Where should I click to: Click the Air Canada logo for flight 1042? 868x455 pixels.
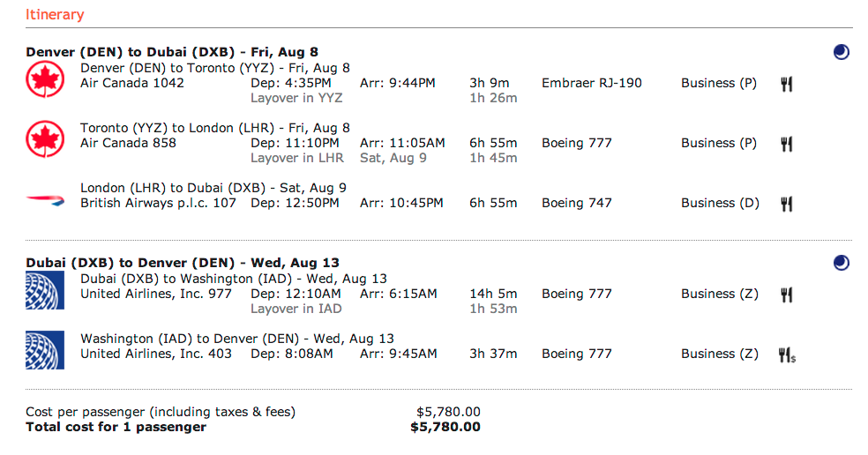41,80
